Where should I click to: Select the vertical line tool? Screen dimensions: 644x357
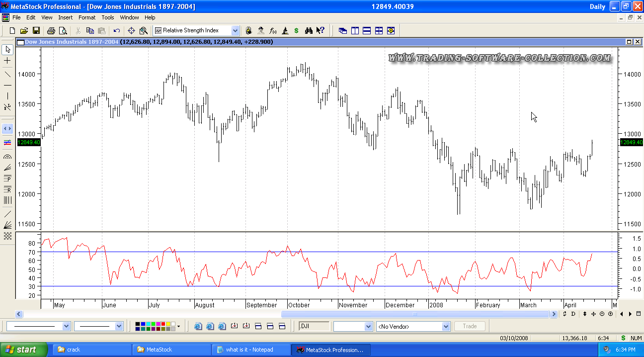point(7,96)
